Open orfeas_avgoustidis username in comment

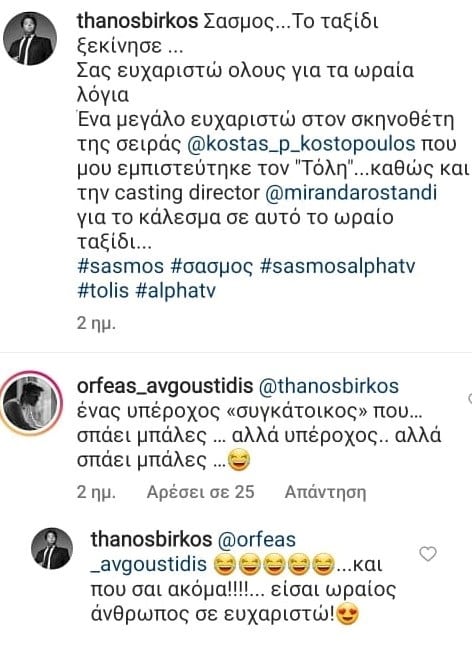pos(165,387)
